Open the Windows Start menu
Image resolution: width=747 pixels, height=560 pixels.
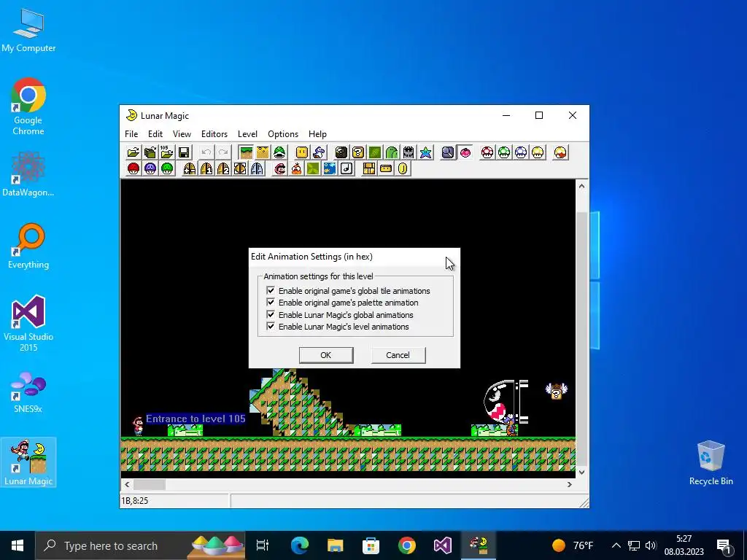pyautogui.click(x=18, y=545)
